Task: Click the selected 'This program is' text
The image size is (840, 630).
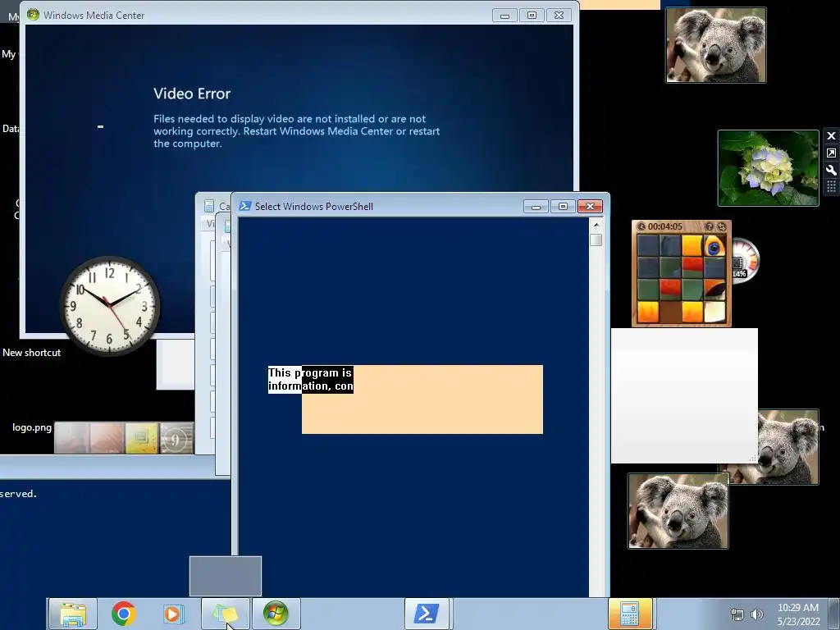Action: click(x=309, y=373)
